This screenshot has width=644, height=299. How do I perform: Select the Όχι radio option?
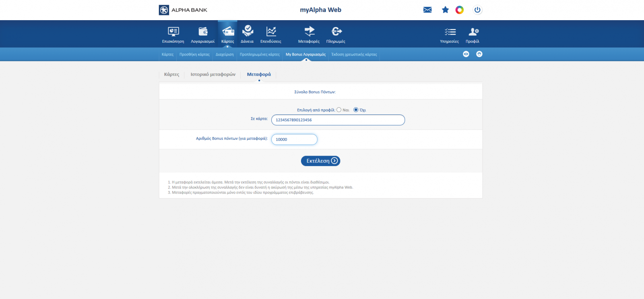[x=356, y=110]
